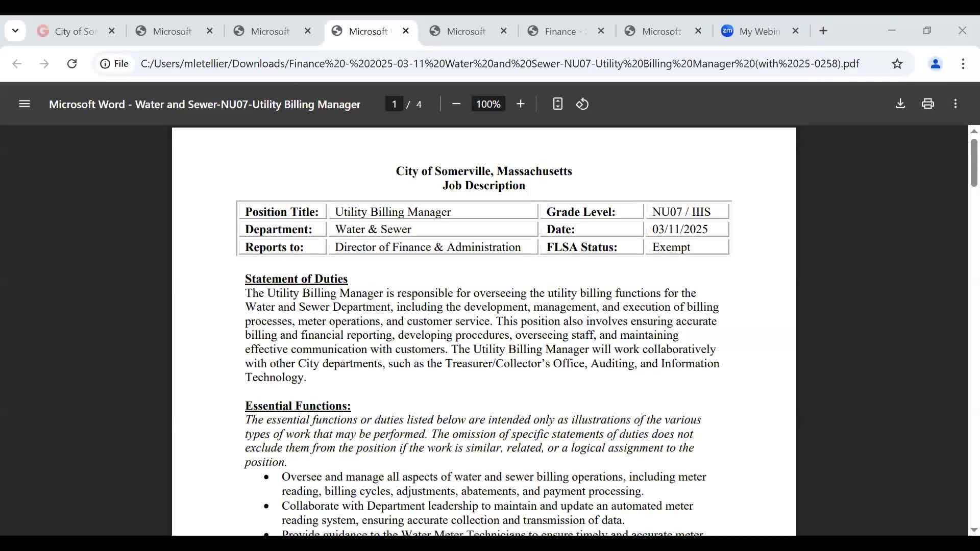Go back to previous page
The height and width of the screenshot is (551, 980).
pos(17,64)
